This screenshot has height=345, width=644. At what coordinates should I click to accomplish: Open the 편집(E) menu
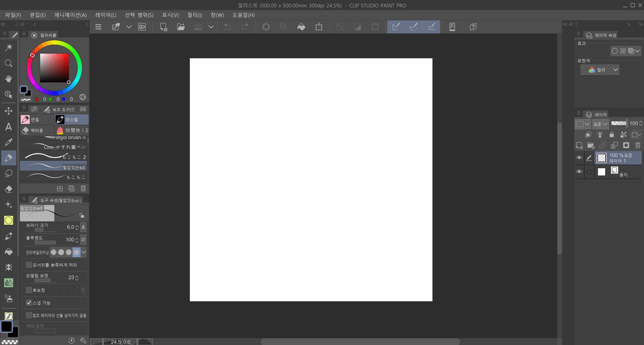pyautogui.click(x=38, y=15)
